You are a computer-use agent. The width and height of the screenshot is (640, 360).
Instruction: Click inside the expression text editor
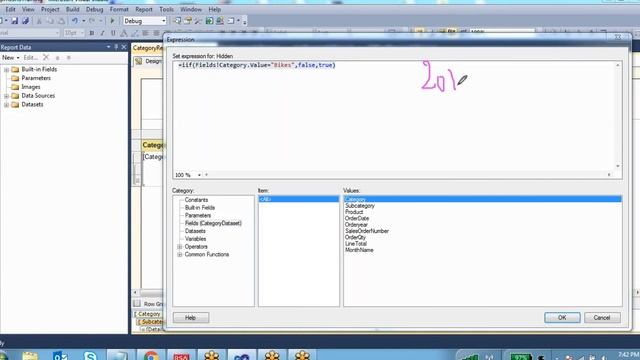pos(393,116)
